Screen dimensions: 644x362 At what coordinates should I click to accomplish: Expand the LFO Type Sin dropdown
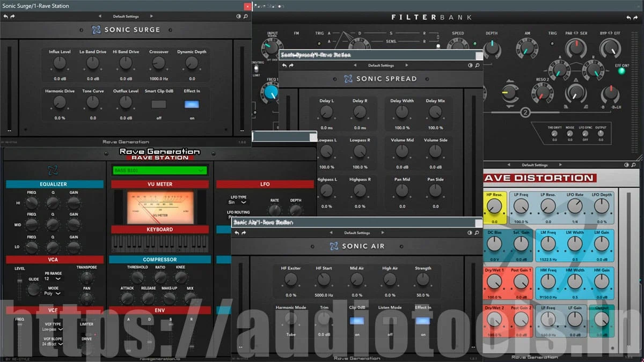237,202
